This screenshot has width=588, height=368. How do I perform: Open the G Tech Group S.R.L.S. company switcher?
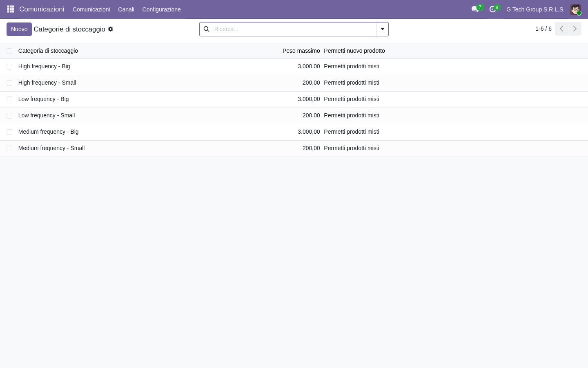[535, 9]
